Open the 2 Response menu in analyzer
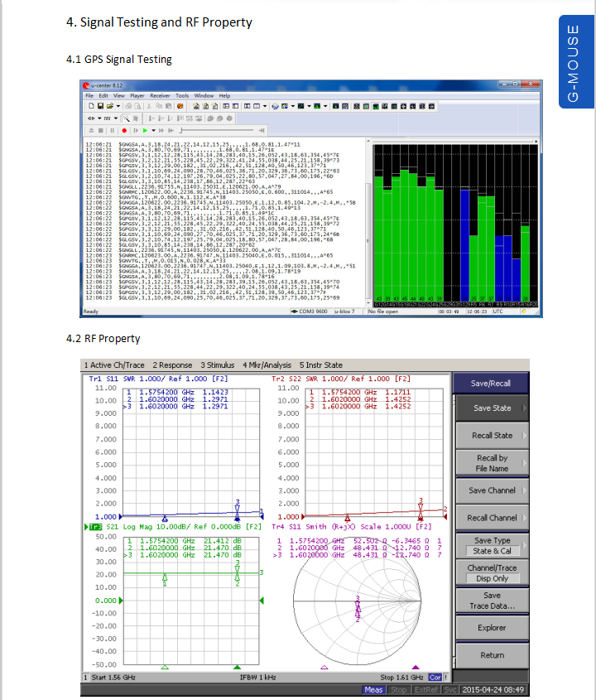Image resolution: width=596 pixels, height=700 pixels. (172, 364)
